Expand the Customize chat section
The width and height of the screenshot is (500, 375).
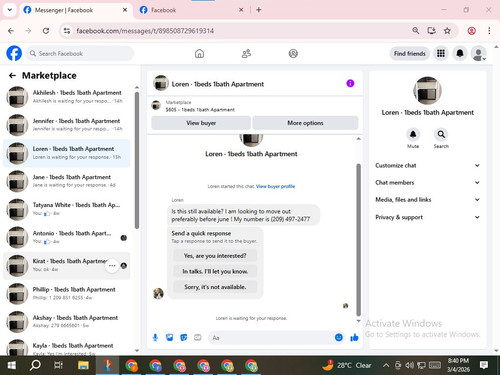coord(428,165)
